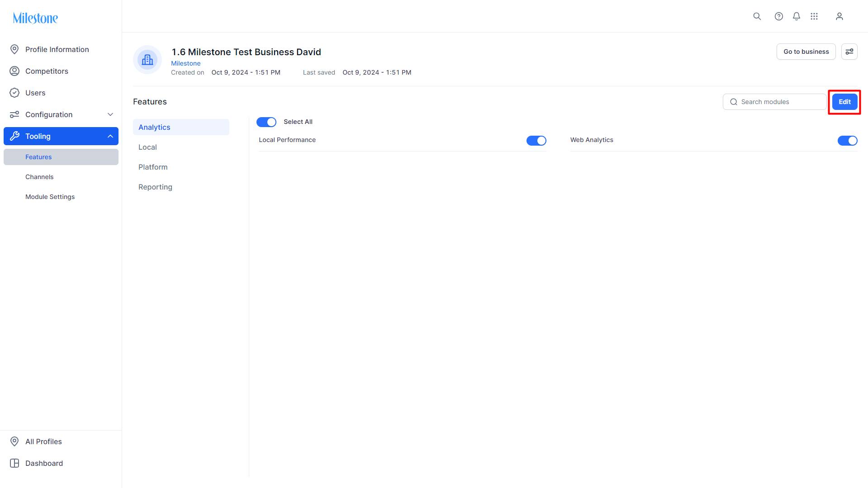Toggle the Local Performance switch
This screenshot has width=868, height=488.
click(536, 141)
